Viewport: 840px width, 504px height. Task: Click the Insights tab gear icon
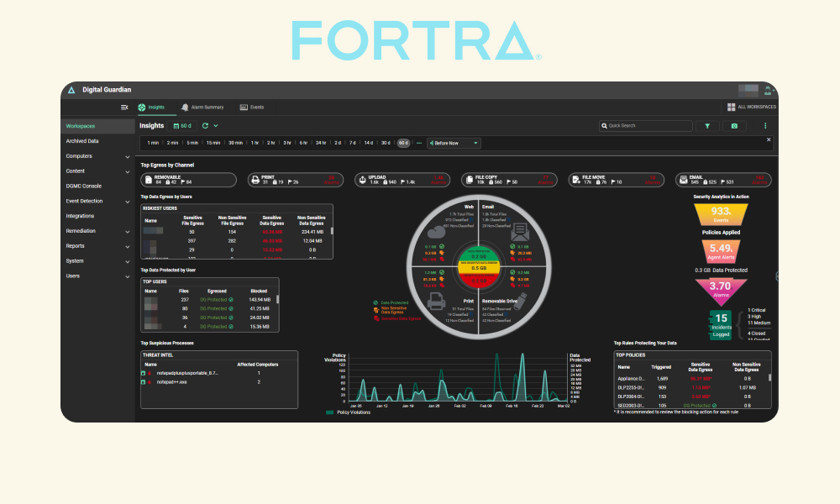[142, 108]
